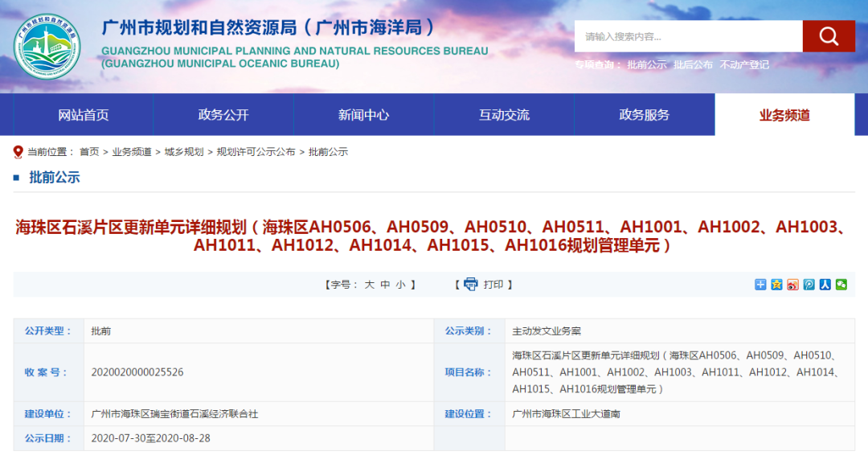The height and width of the screenshot is (472, 868).
Task: Click the red article title 海珠区石溪片区更新单元详细规划
Action: pyautogui.click(x=434, y=236)
